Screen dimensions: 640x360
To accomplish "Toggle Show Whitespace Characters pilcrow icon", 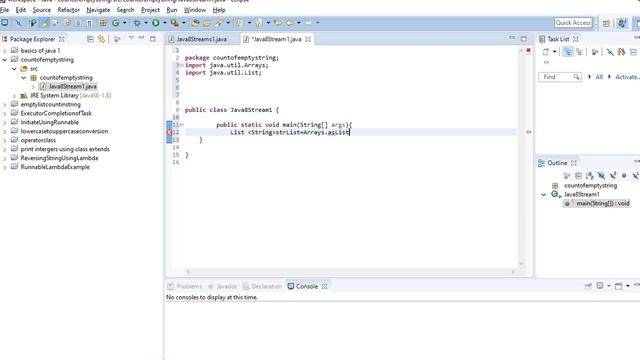I will click(x=89, y=23).
